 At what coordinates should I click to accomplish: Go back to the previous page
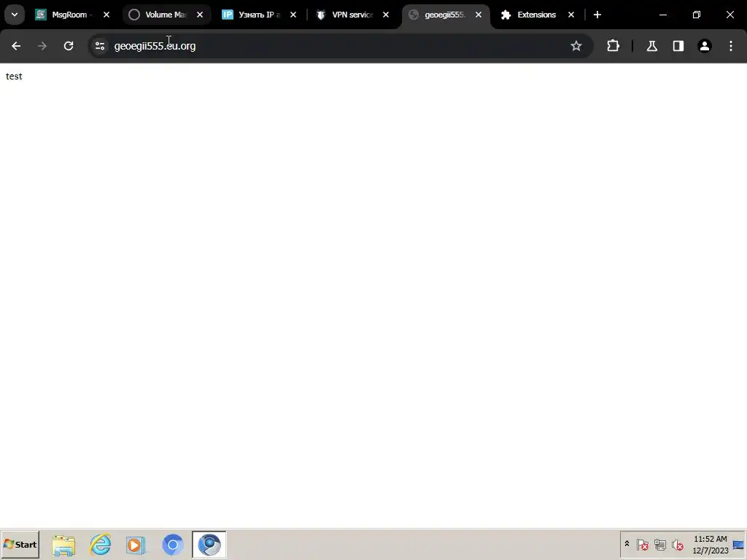tap(16, 46)
